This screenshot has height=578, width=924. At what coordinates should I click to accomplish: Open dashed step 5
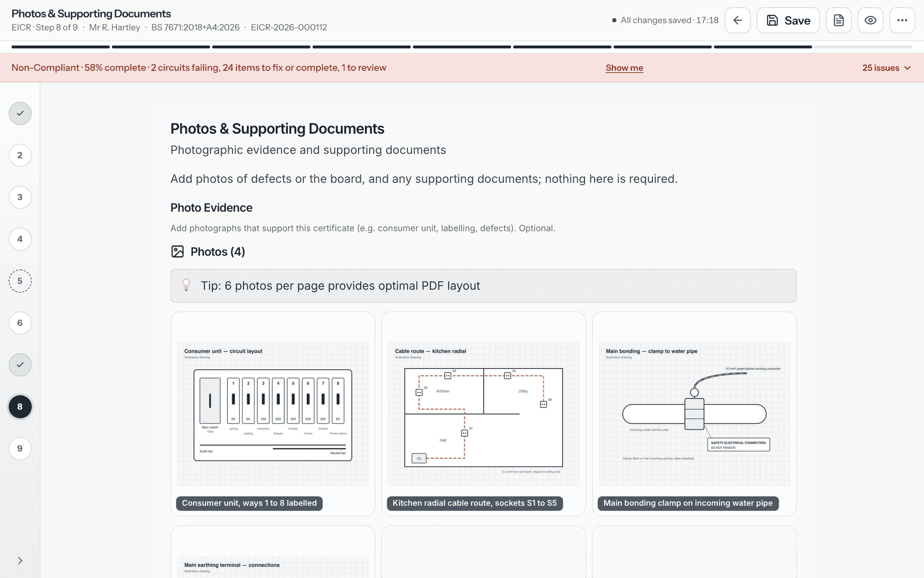point(20,281)
